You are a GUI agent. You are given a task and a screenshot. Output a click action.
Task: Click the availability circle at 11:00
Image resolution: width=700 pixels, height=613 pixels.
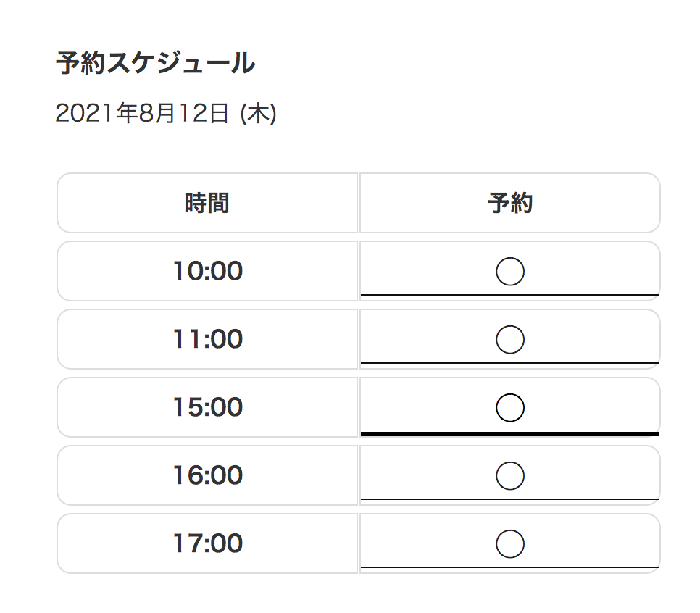tap(510, 340)
